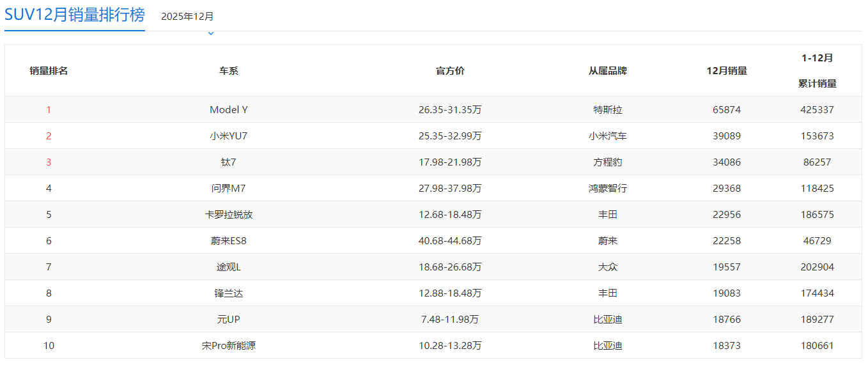This screenshot has height=365, width=868.
Task: Select the 卡罗拉锐放 series entry
Action: 229,215
